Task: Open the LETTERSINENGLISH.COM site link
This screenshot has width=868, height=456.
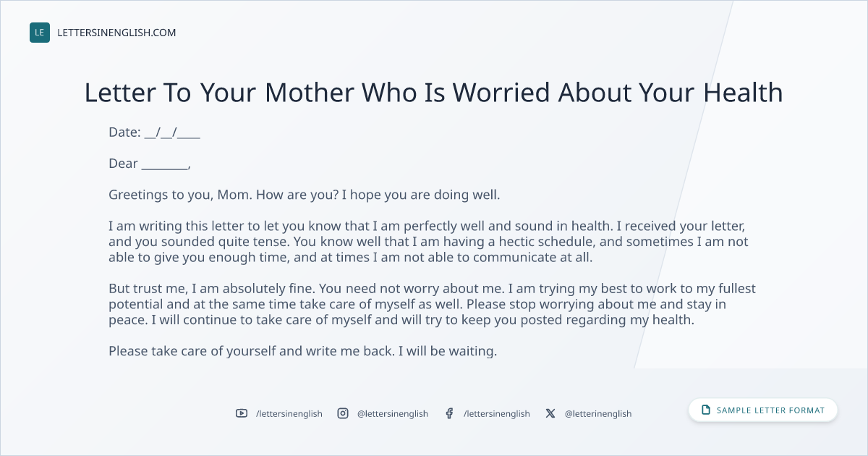Action: point(116,33)
